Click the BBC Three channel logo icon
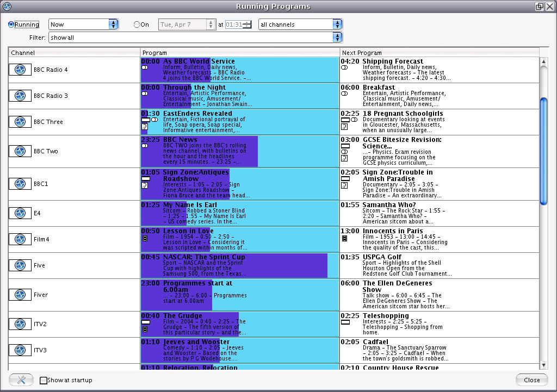This screenshot has height=392, width=557. [x=20, y=122]
